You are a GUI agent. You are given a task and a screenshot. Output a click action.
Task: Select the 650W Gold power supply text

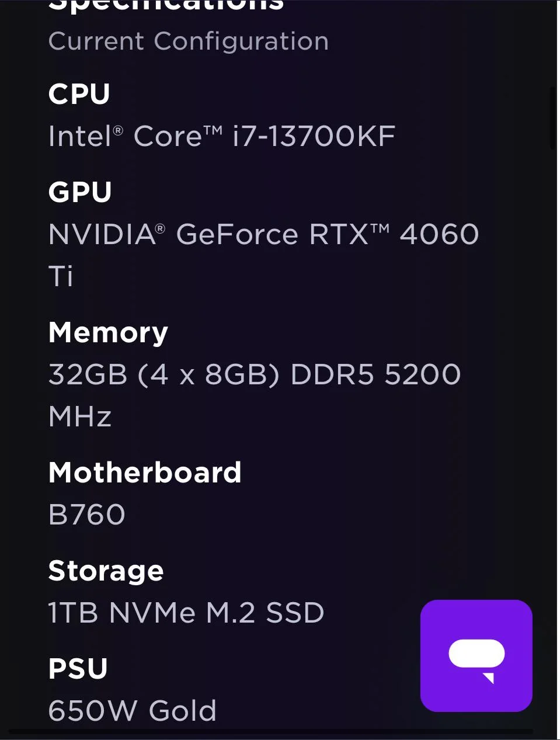tap(132, 710)
